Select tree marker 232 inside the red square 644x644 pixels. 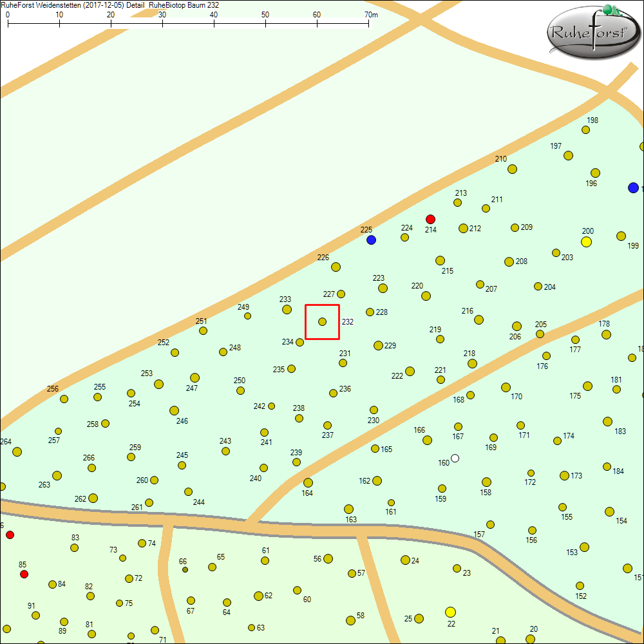pyautogui.click(x=321, y=321)
